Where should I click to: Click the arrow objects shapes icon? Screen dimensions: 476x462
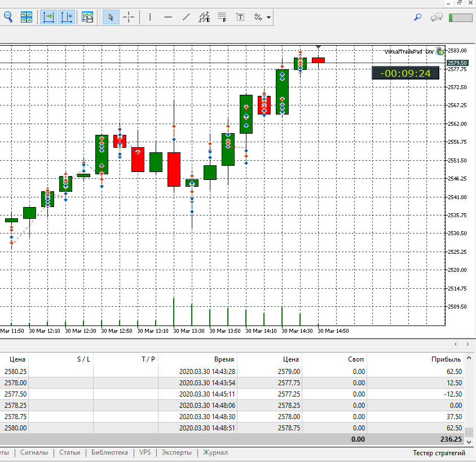point(258,17)
